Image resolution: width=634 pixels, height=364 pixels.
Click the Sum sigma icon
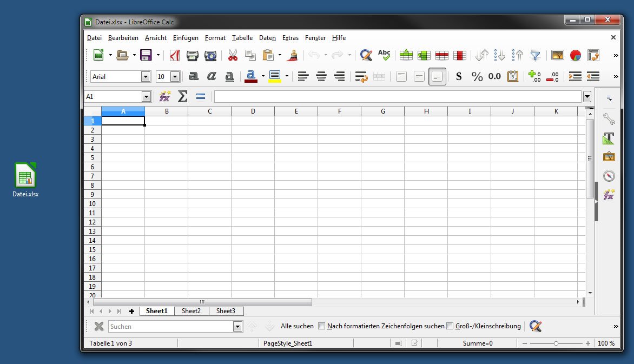tap(183, 96)
